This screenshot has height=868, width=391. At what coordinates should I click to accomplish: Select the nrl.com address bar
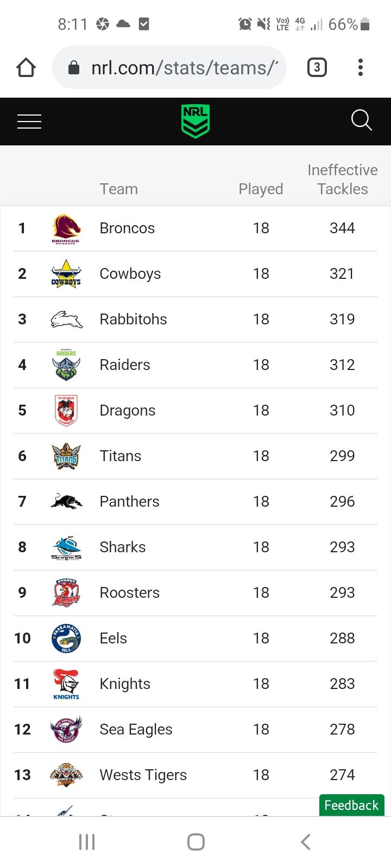(169, 67)
